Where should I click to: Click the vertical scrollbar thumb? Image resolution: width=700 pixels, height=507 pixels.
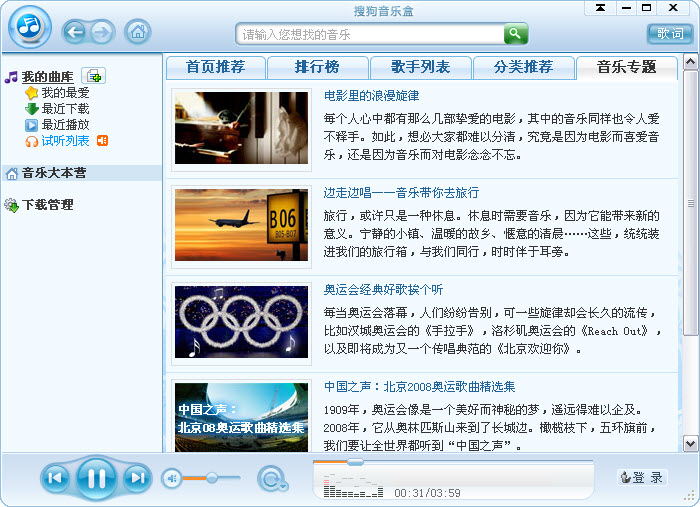click(x=690, y=203)
